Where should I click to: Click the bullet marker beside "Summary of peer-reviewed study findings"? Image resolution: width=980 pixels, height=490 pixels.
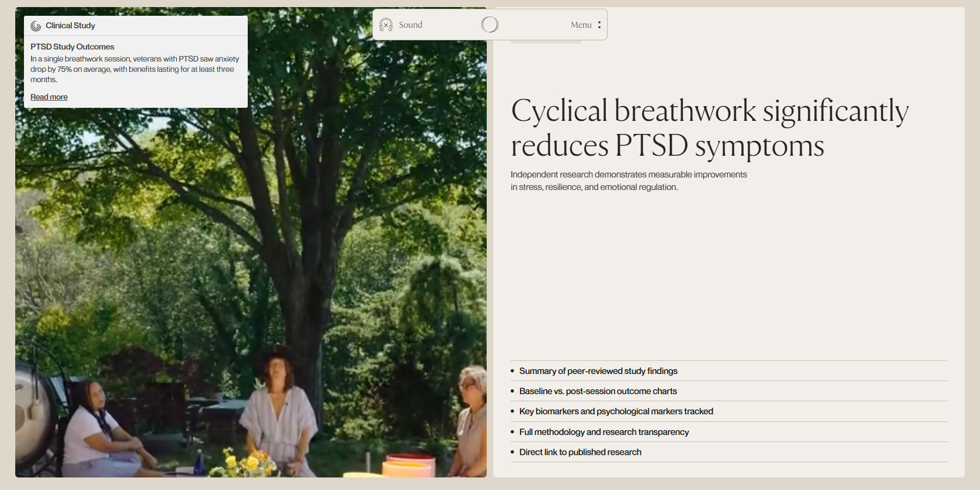point(512,371)
